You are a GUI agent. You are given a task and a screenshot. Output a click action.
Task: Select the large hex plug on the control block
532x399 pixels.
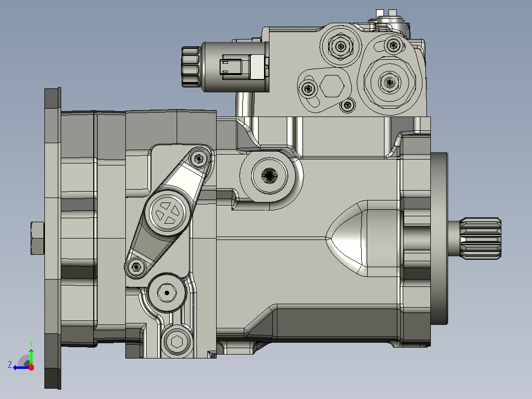(389, 82)
